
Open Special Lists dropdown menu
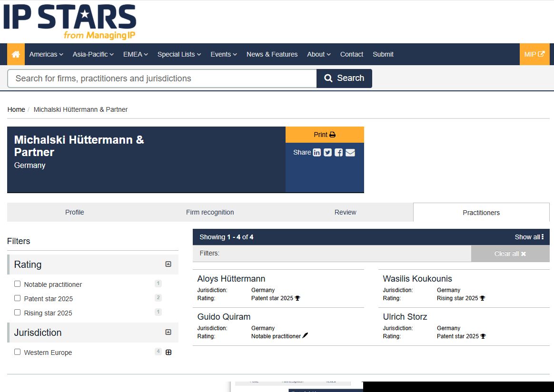click(x=179, y=54)
